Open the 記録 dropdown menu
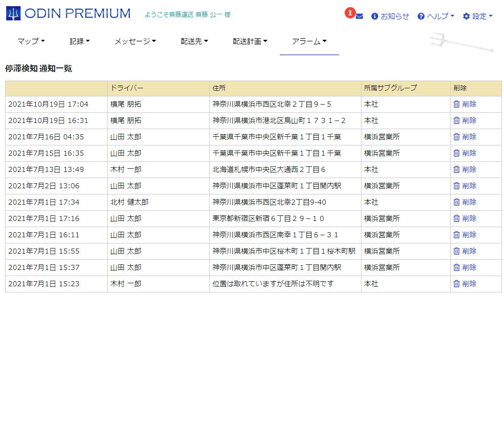The height and width of the screenshot is (445, 504). coord(80,41)
